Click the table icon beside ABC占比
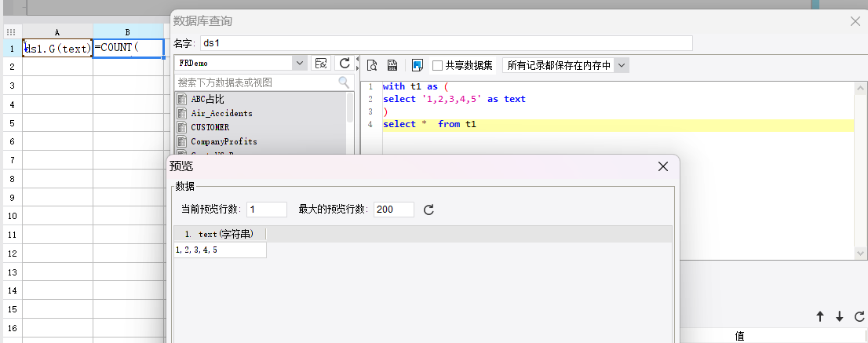 (x=181, y=100)
